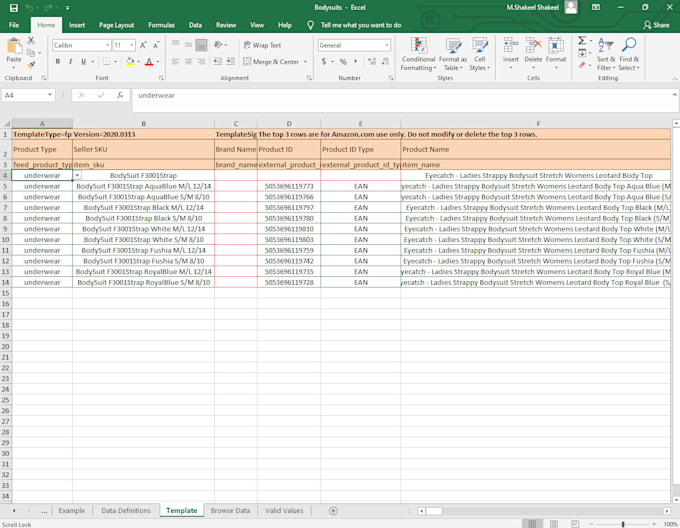Click the Percent Style icon
680x528 pixels.
point(343,62)
